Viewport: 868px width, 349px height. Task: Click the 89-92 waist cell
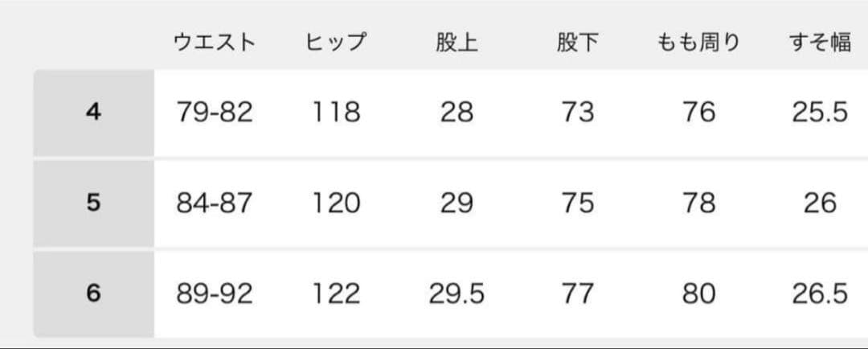[215, 294]
